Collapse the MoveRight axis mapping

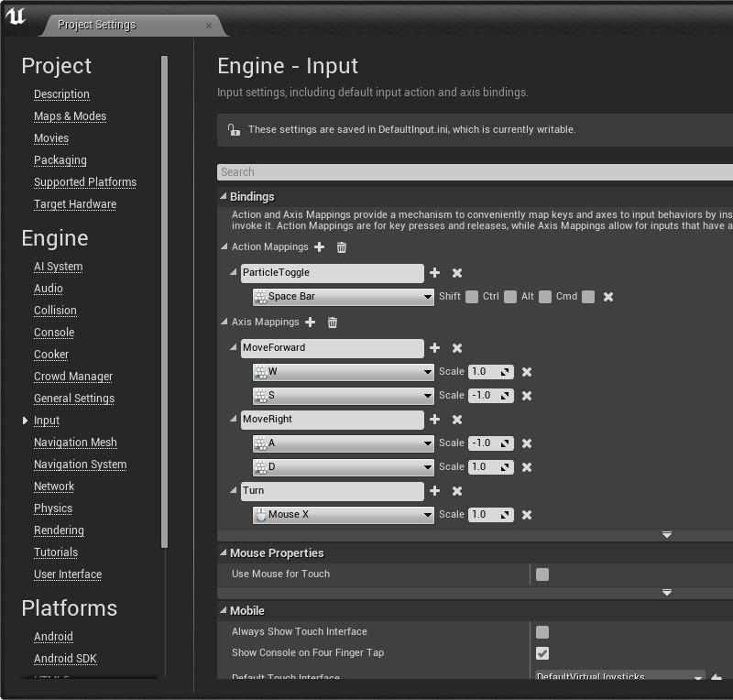click(234, 420)
